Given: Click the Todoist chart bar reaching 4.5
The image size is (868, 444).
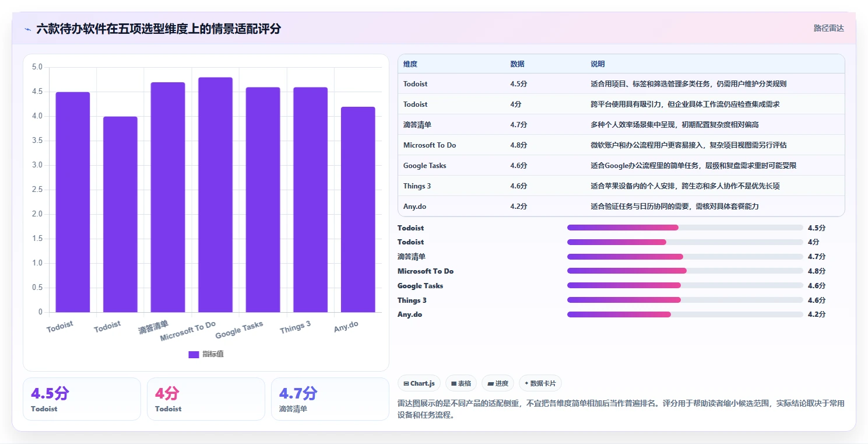Looking at the screenshot, I should [73, 202].
